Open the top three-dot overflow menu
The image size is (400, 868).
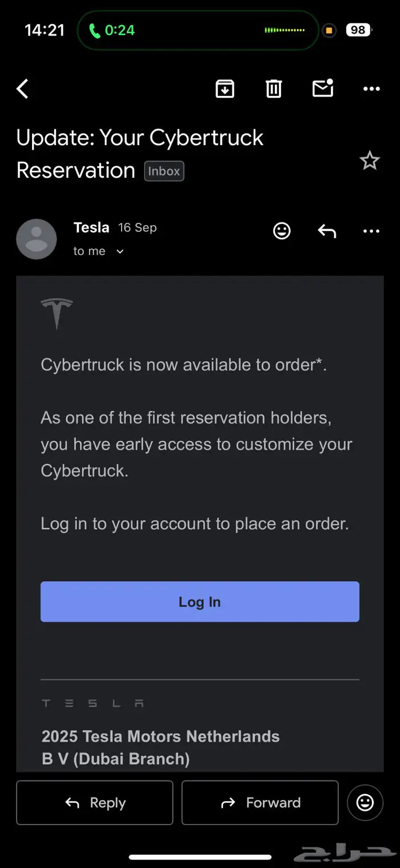(x=371, y=89)
